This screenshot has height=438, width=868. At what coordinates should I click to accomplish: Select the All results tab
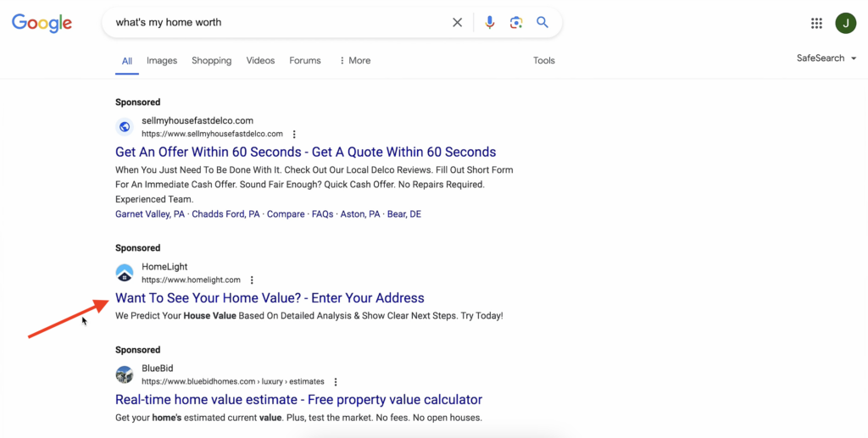pos(127,61)
